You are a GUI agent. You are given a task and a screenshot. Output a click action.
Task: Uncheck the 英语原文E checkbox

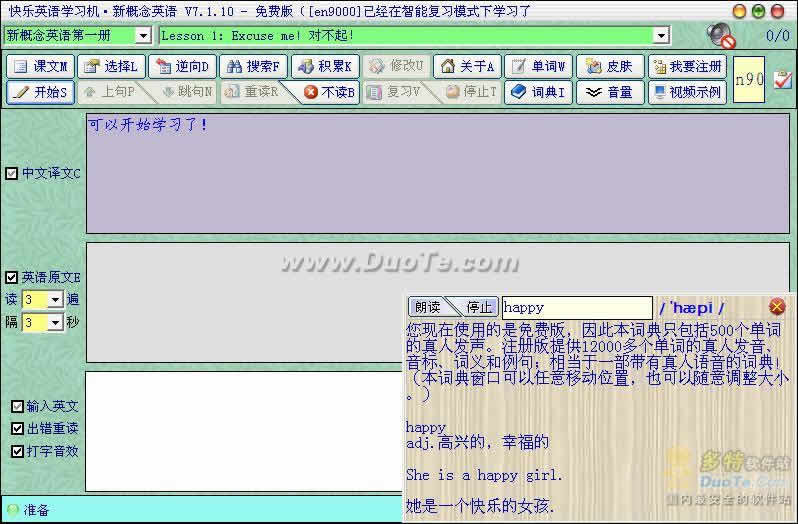[x=12, y=277]
